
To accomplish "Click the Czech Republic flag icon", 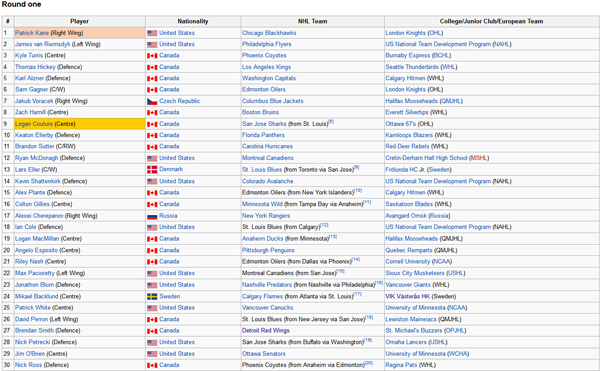I will coord(152,102).
